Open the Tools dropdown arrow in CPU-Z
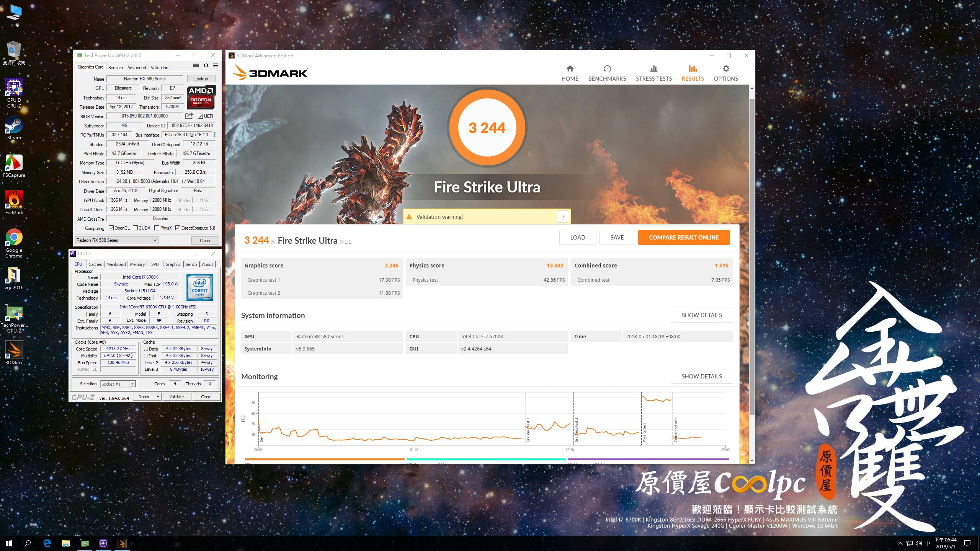 point(158,397)
